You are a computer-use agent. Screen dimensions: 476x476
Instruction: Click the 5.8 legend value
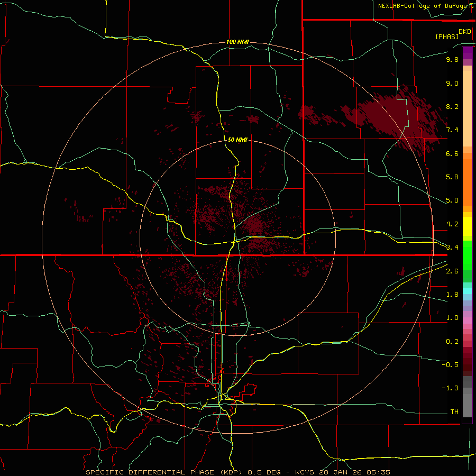[452, 177]
